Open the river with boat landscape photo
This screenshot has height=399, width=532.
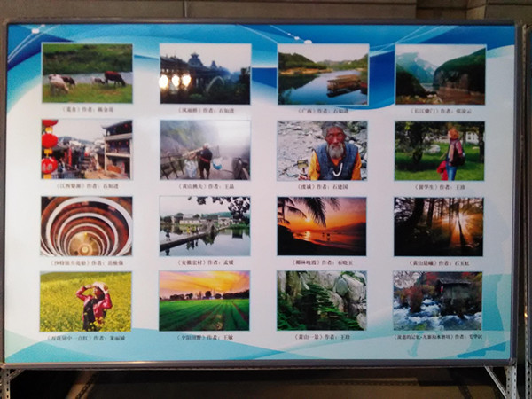tap(323, 74)
